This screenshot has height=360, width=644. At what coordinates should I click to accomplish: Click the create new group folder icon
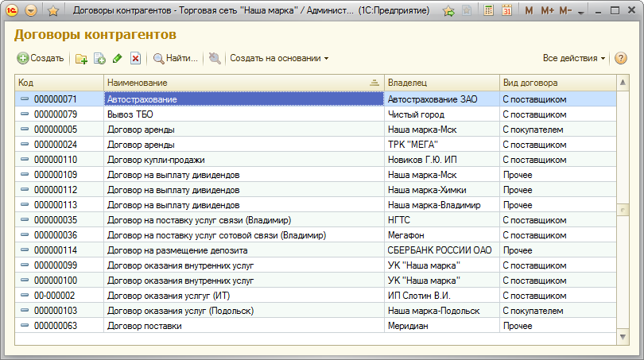coord(81,58)
